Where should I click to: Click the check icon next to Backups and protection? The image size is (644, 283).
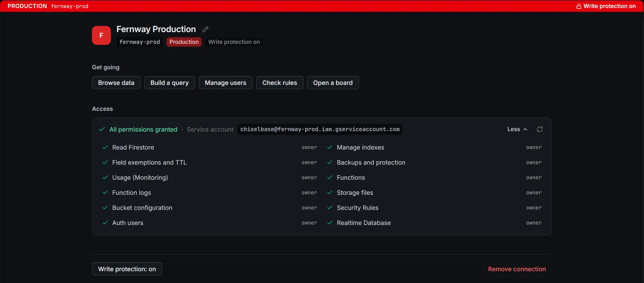click(330, 162)
